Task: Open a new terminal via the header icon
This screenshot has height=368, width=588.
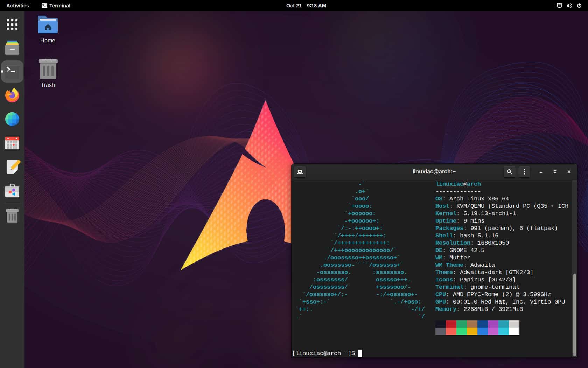Action: coord(300,172)
